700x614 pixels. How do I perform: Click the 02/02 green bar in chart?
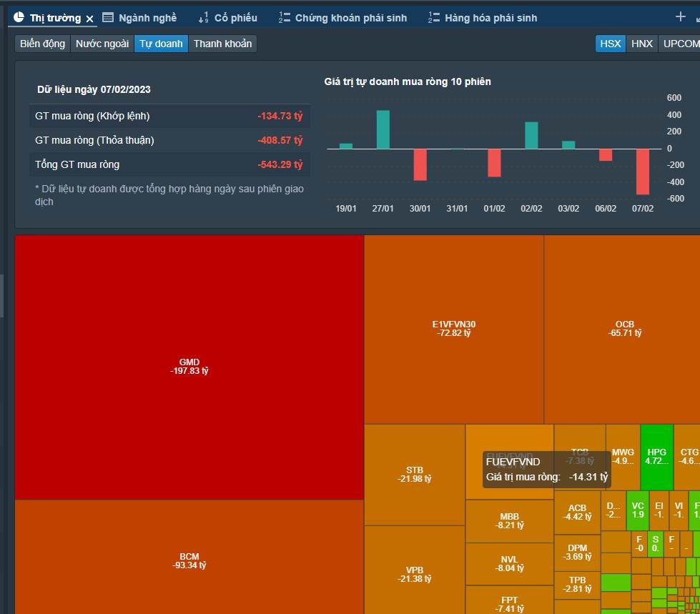[x=531, y=135]
